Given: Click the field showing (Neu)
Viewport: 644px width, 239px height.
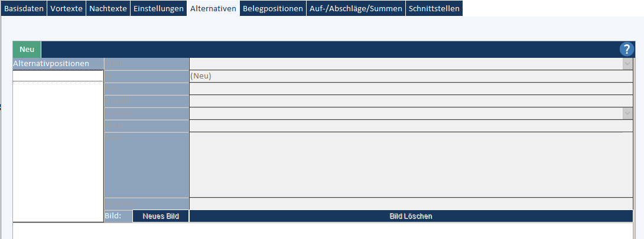Looking at the screenshot, I should [x=411, y=76].
